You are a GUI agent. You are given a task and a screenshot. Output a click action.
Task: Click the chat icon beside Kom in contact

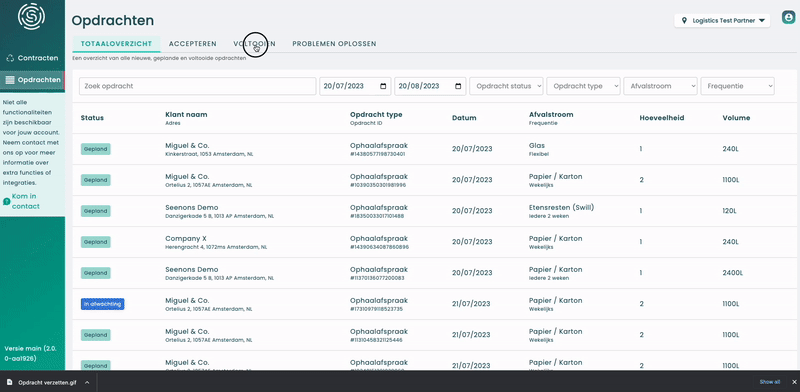pos(7,201)
